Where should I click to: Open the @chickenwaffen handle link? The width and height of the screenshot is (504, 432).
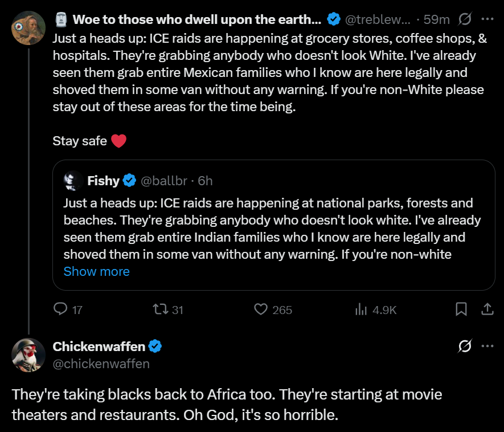pyautogui.click(x=101, y=364)
